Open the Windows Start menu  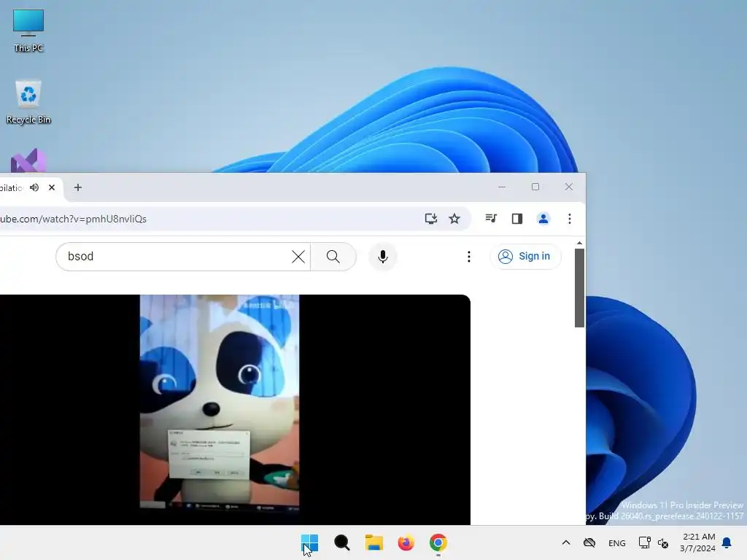(x=309, y=542)
